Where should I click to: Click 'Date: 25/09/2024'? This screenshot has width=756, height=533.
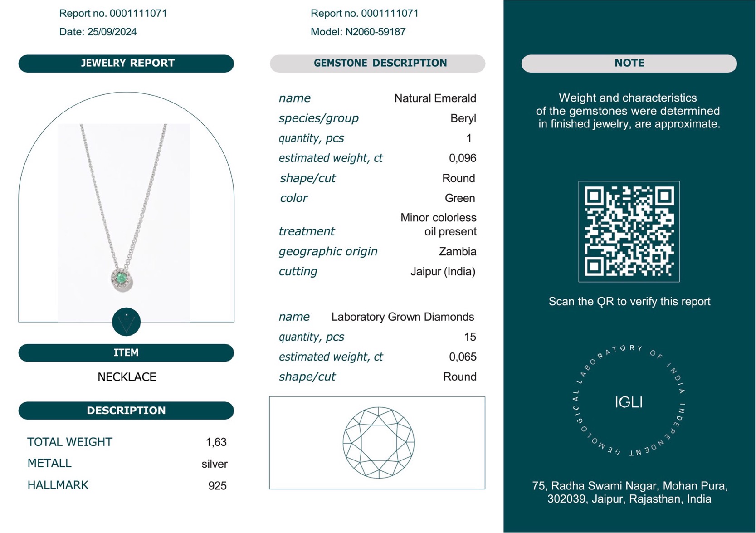click(98, 32)
